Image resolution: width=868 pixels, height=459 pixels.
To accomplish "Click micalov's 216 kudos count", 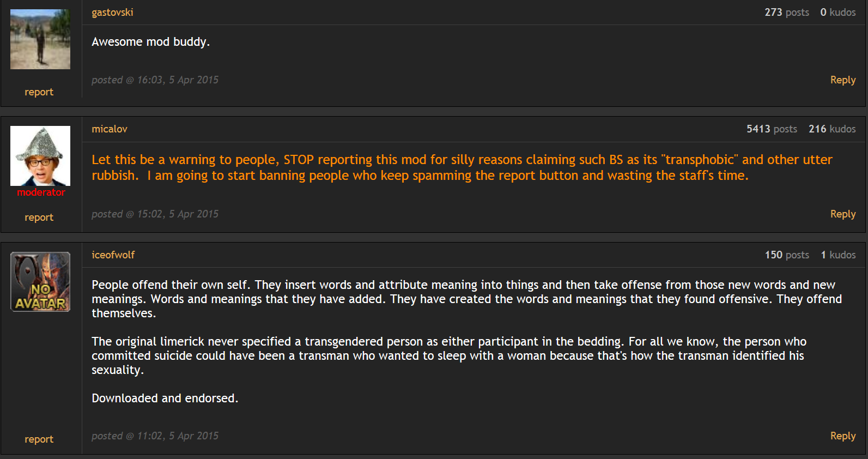I will tap(832, 129).
